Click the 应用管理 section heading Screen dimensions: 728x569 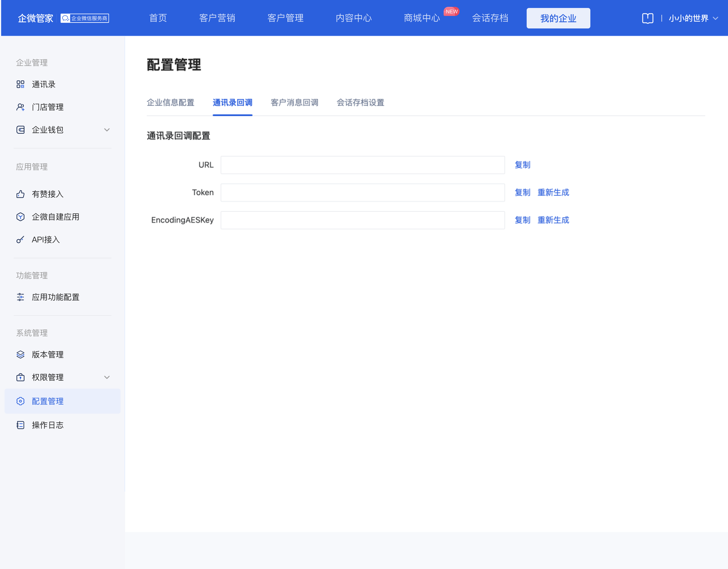pos(32,167)
